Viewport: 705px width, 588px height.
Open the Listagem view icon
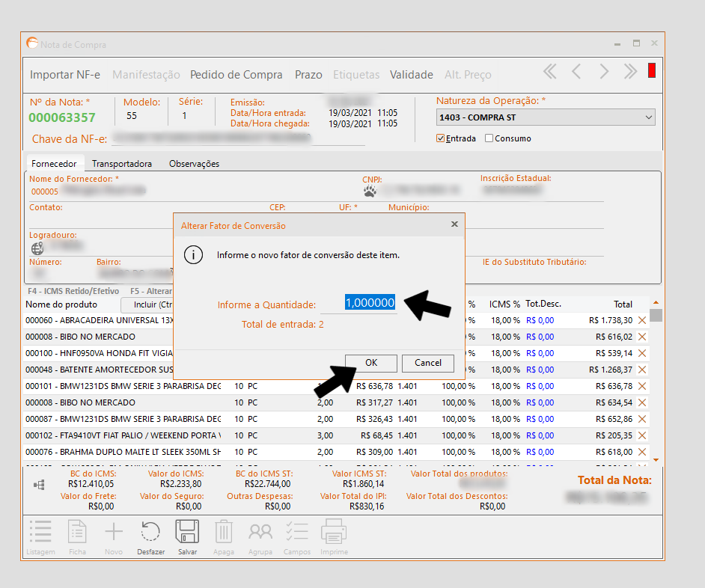tap(40, 531)
